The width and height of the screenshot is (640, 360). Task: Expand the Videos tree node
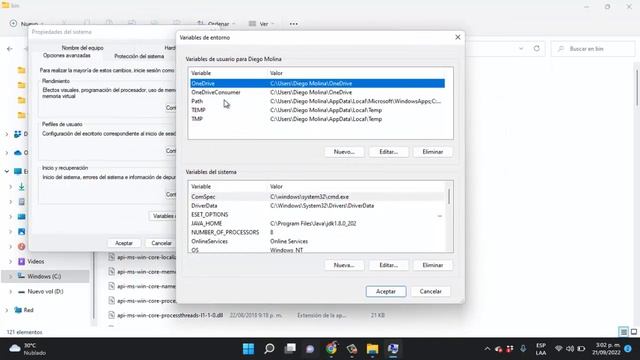[11, 262]
